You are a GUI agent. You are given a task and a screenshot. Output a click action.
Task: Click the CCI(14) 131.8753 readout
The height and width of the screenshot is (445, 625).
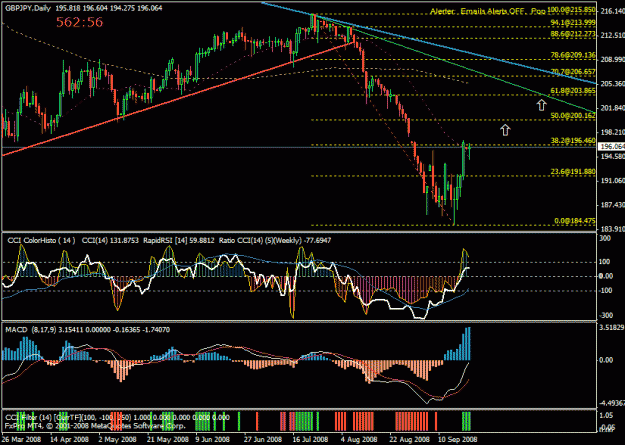pyautogui.click(x=110, y=240)
